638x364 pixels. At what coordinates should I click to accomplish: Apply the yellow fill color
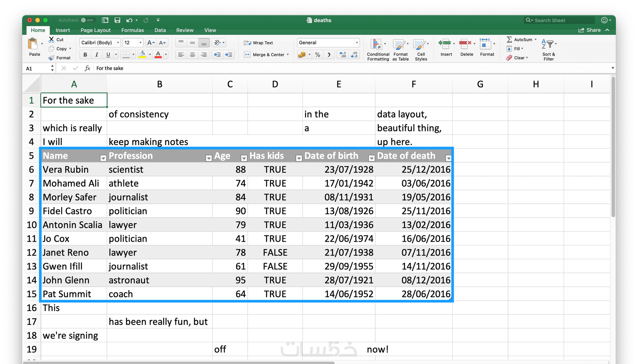point(142,55)
